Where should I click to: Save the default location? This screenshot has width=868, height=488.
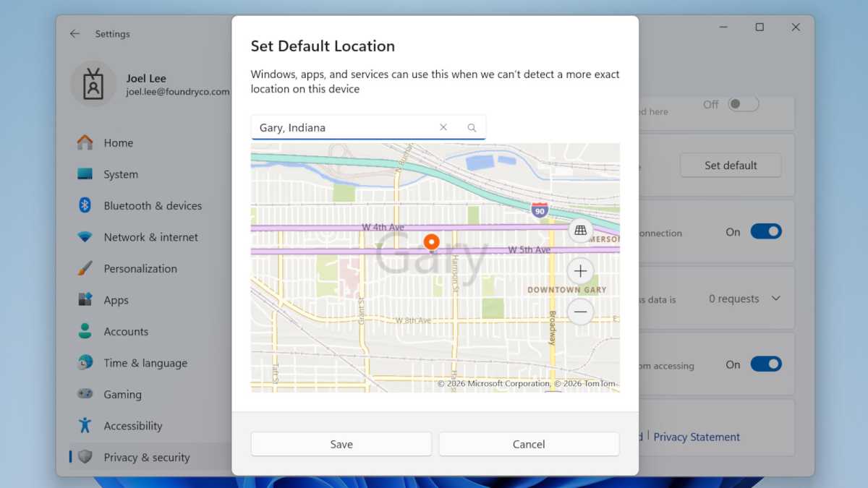pyautogui.click(x=341, y=444)
